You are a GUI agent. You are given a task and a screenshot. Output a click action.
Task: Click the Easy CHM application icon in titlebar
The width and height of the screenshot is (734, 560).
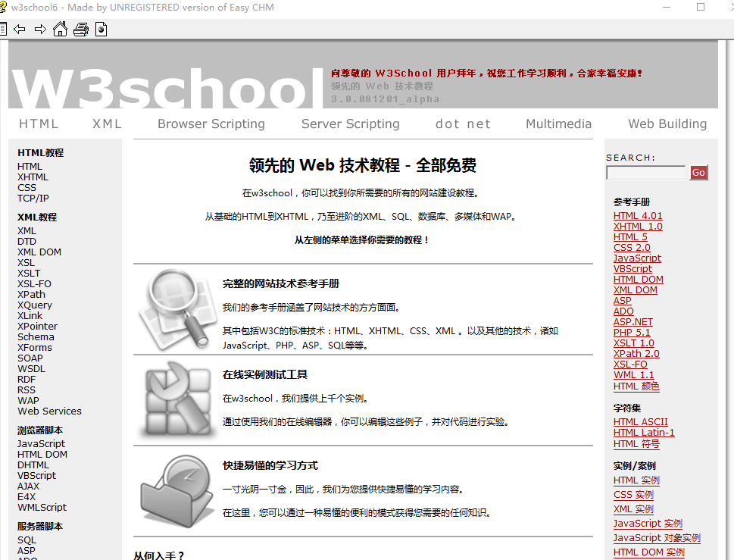(8, 7)
